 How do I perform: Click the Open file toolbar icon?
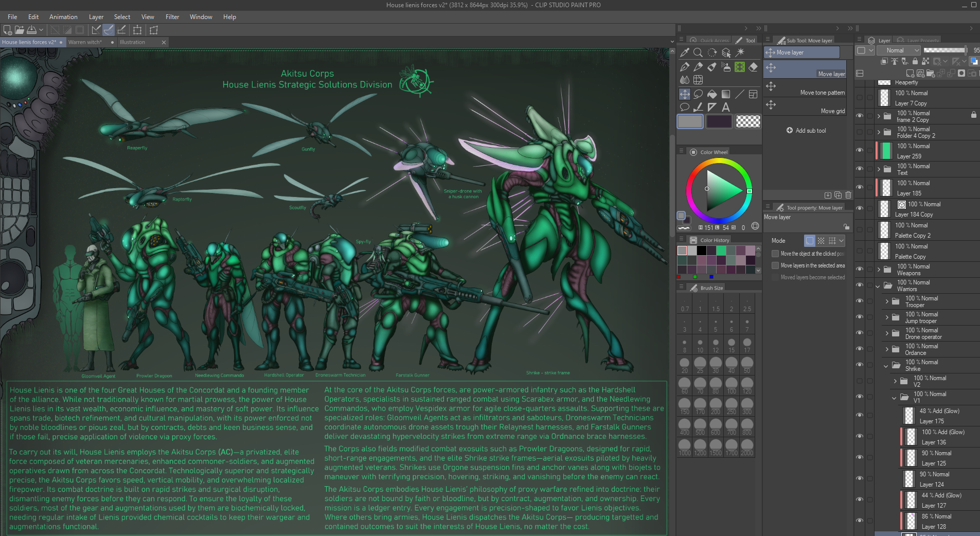click(x=20, y=30)
